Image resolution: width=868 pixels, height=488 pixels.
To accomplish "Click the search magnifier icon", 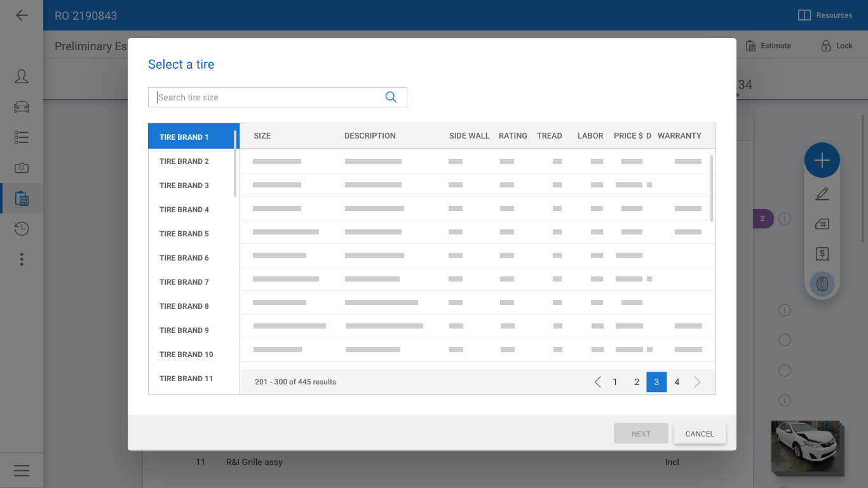I will pos(391,97).
